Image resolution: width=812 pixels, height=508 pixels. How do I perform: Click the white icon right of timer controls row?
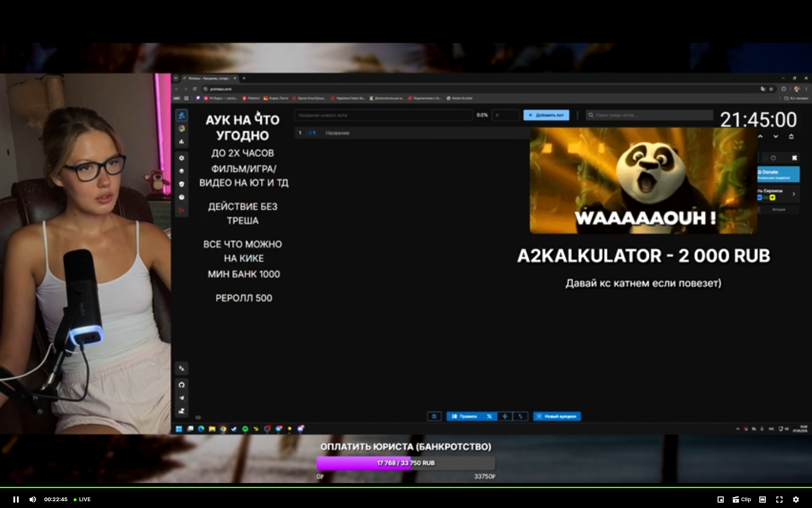click(795, 158)
